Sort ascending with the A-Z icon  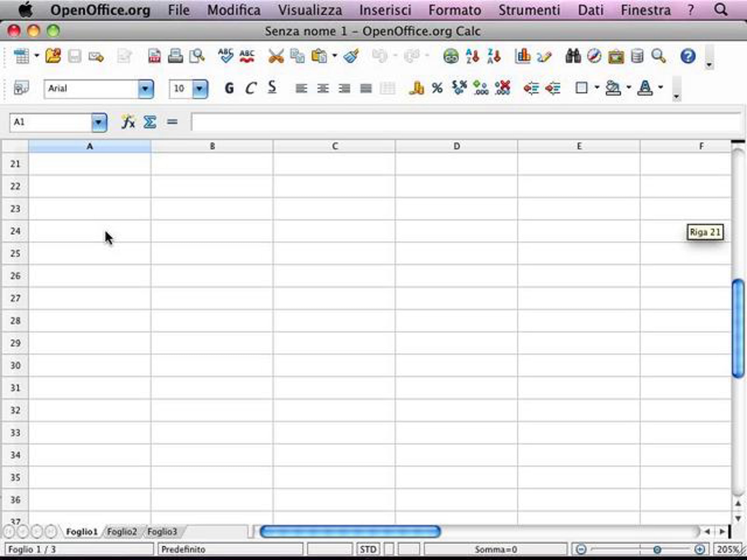click(472, 56)
